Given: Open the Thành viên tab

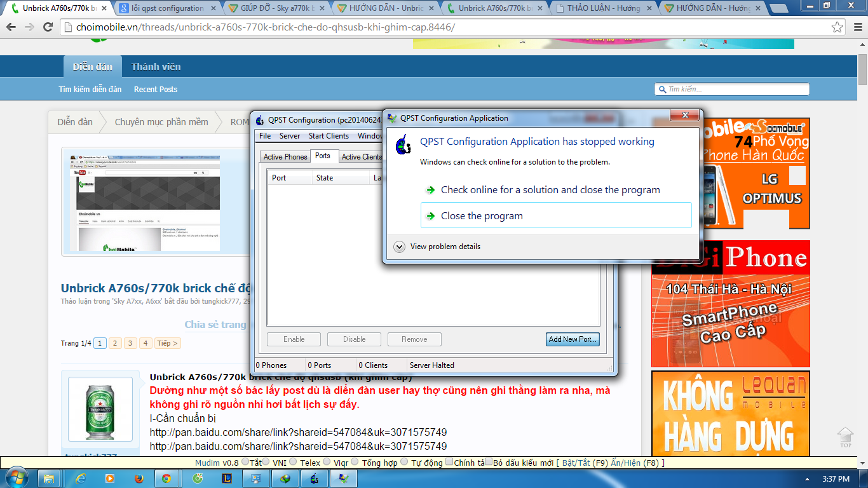Looking at the screenshot, I should pyautogui.click(x=156, y=67).
